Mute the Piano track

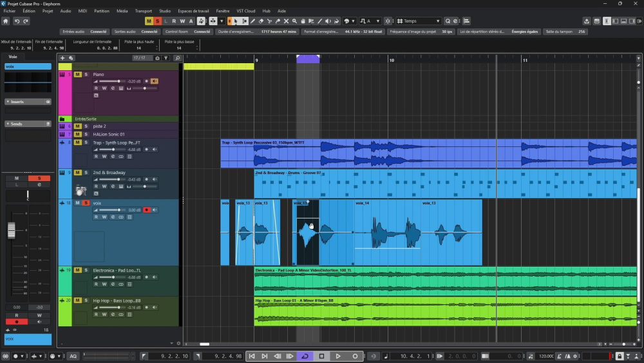(x=77, y=74)
